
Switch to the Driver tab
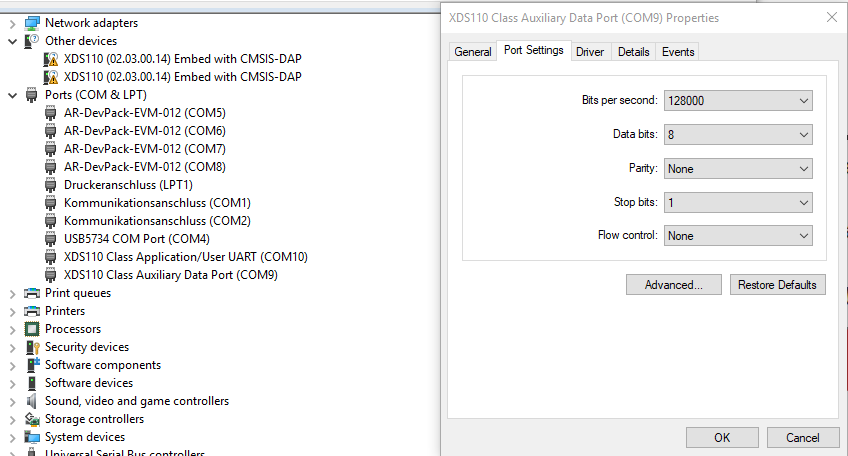point(590,52)
